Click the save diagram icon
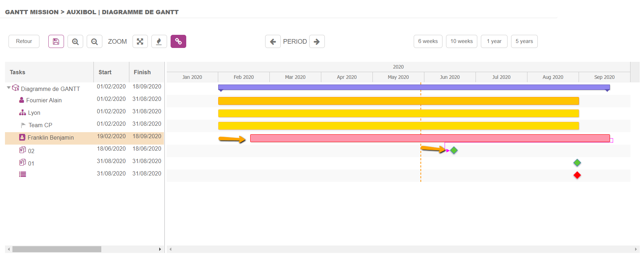Viewport: 644px width, 254px height. [56, 42]
